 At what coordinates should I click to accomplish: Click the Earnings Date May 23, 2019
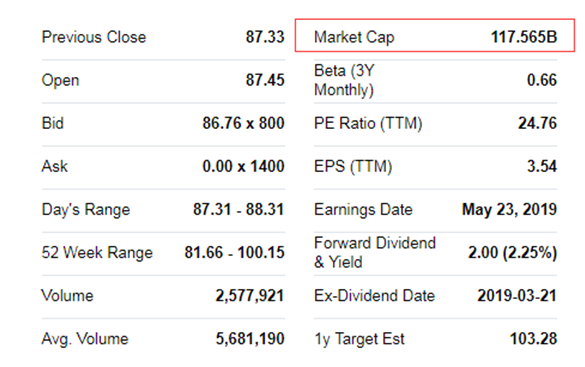pyautogui.click(x=509, y=210)
